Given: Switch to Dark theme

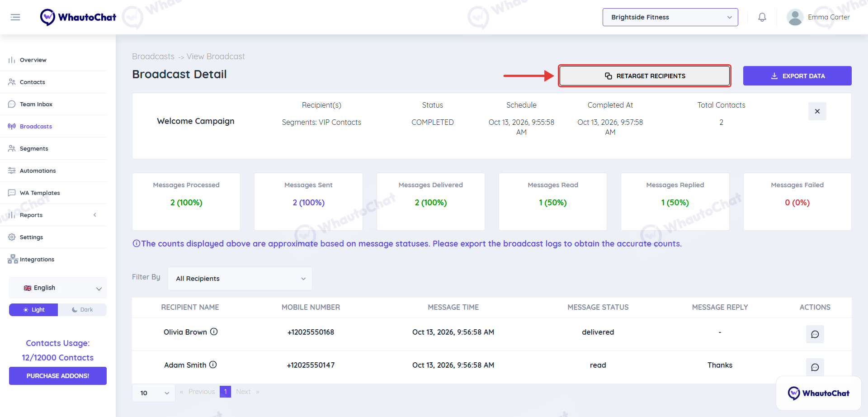Looking at the screenshot, I should click(x=82, y=310).
